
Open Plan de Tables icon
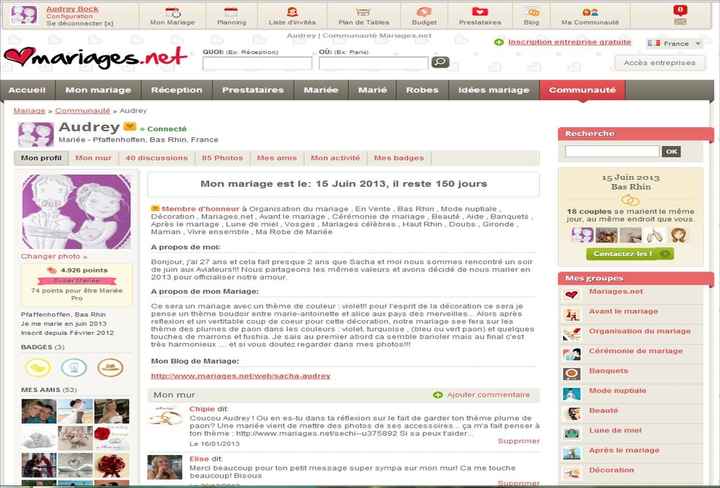363,12
